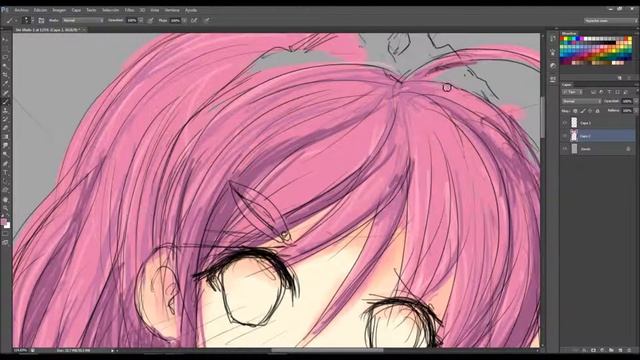Screen dimensions: 640x360
Task: Click the layer Relleno value field
Action: coord(627,111)
